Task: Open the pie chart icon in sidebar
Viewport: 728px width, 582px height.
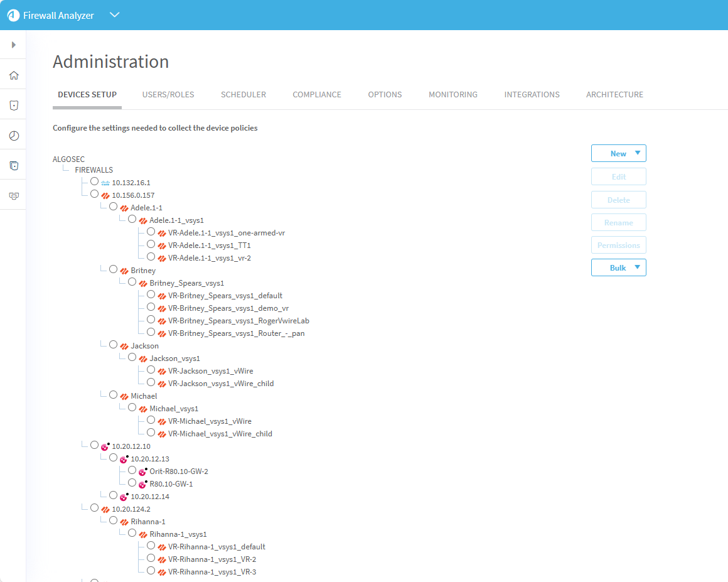Action: 13,136
